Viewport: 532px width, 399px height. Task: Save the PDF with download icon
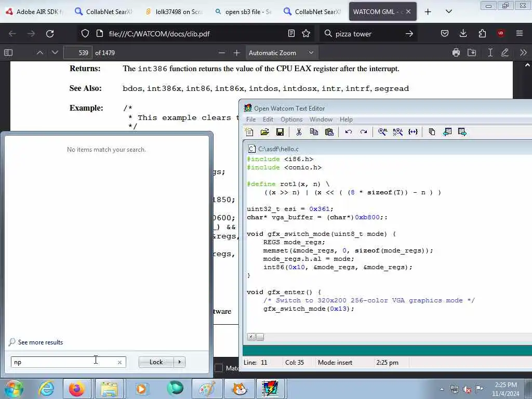click(x=472, y=52)
